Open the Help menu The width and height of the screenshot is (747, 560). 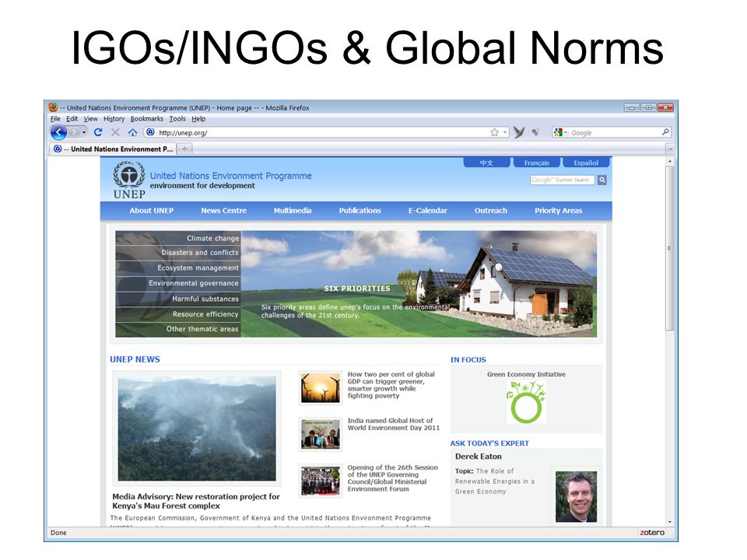[x=198, y=119]
